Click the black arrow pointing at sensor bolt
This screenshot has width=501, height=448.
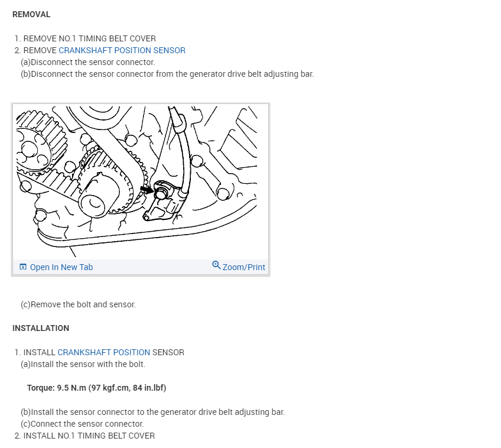tap(147, 190)
